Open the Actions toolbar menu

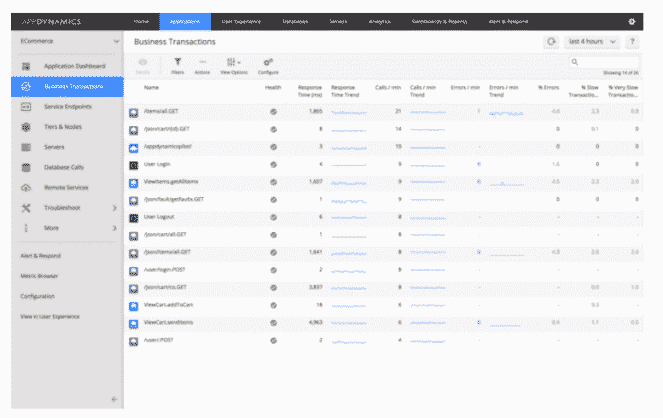[x=202, y=66]
